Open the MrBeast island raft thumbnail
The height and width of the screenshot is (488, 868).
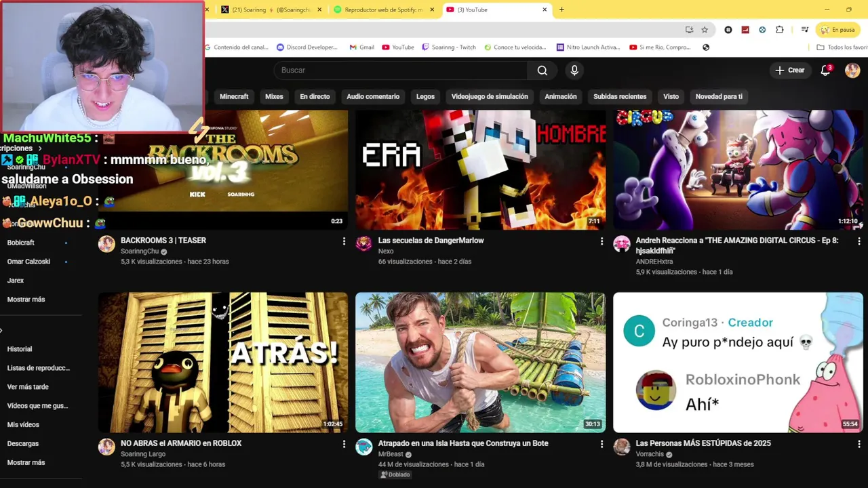pyautogui.click(x=481, y=363)
